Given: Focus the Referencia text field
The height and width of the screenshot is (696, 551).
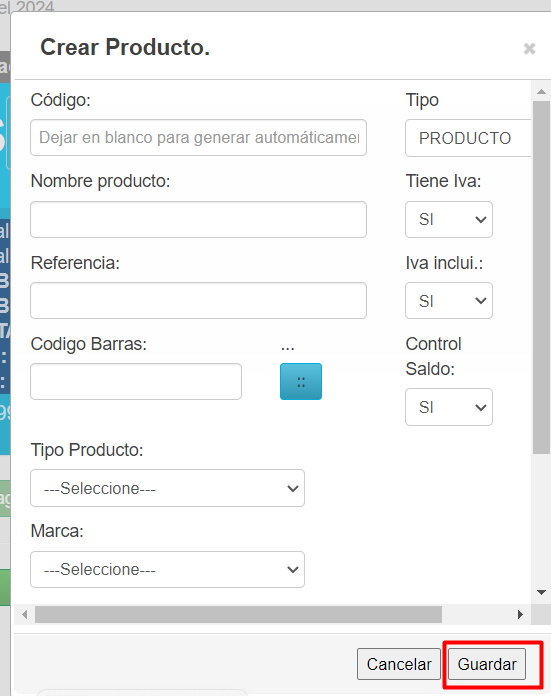Looking at the screenshot, I should 198,301.
